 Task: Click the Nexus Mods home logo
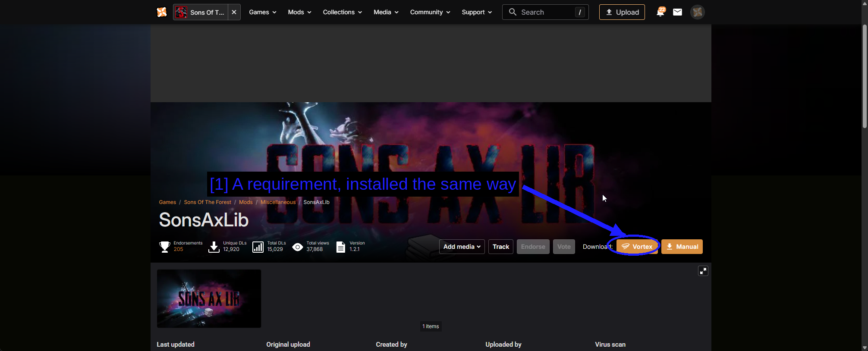162,12
